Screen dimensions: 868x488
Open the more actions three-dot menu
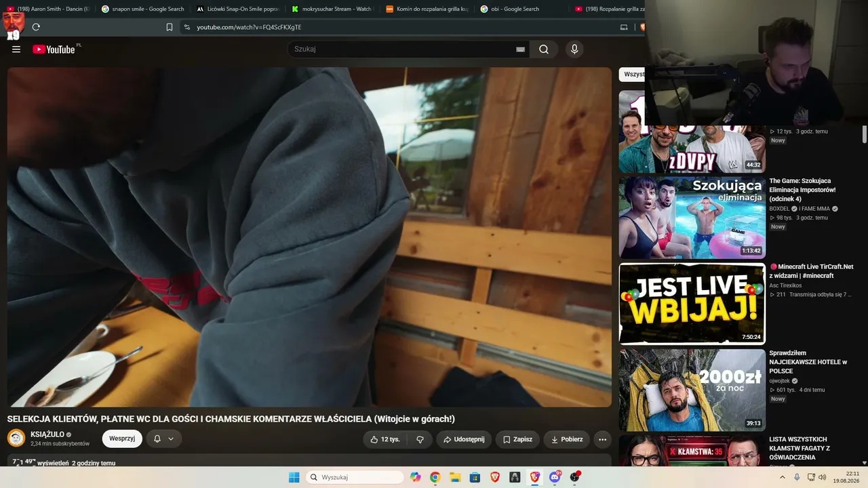click(x=602, y=439)
